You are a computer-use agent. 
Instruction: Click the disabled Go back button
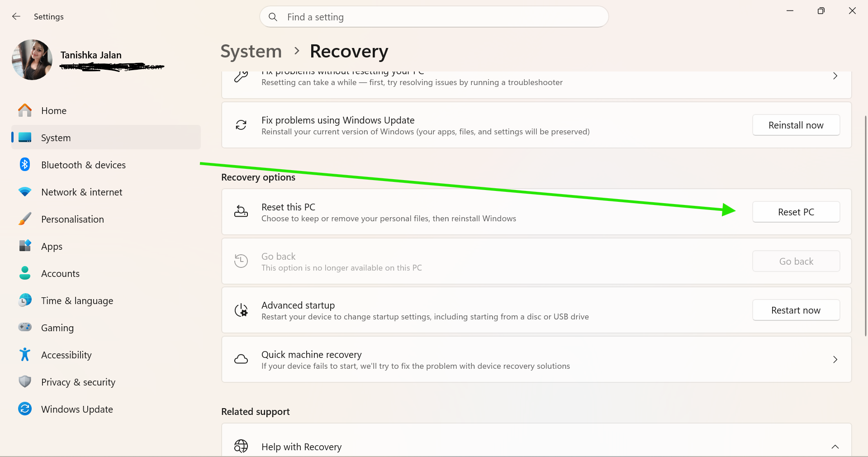click(796, 261)
